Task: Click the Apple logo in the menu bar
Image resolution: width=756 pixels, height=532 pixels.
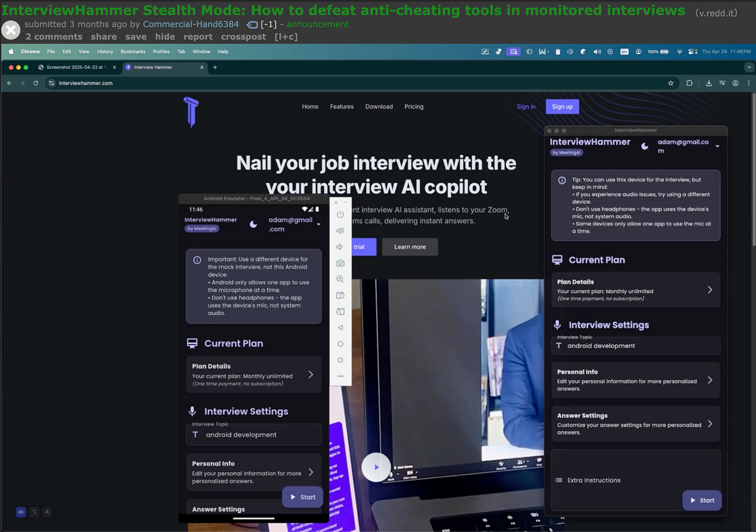Action: pyautogui.click(x=10, y=51)
